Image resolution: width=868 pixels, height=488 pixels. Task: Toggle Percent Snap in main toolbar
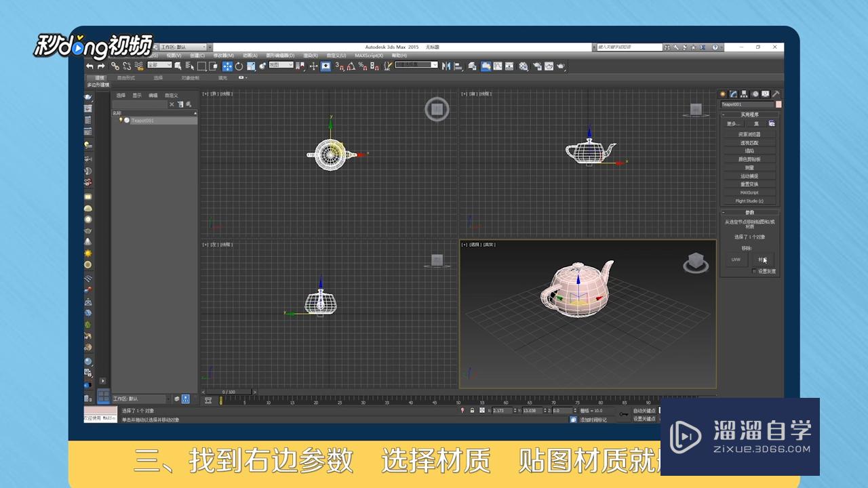[362, 66]
